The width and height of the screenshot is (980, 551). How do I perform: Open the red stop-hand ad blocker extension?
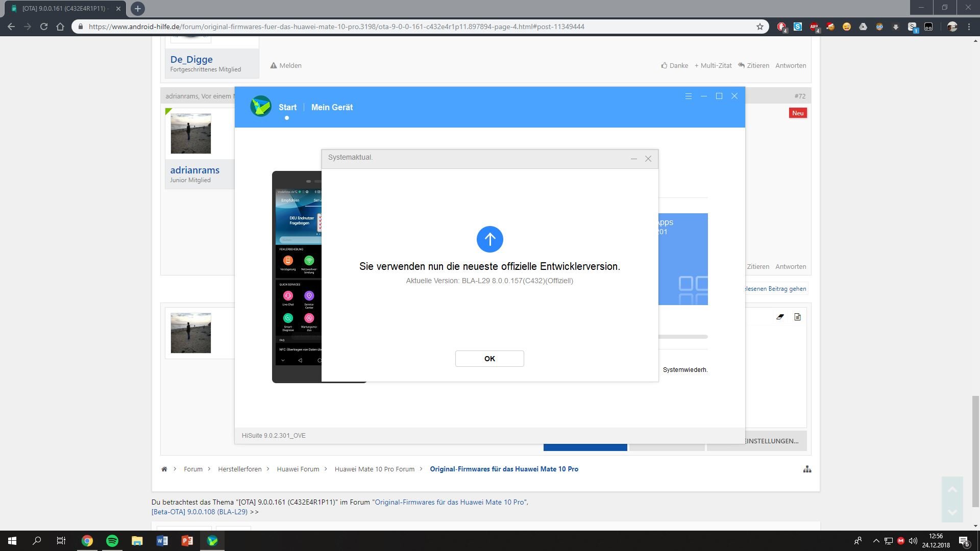point(781,27)
